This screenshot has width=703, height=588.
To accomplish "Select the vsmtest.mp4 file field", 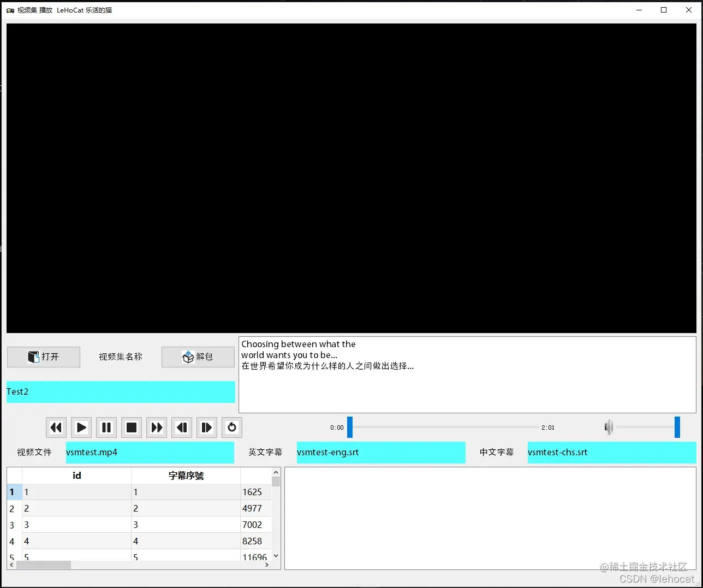I will 150,453.
